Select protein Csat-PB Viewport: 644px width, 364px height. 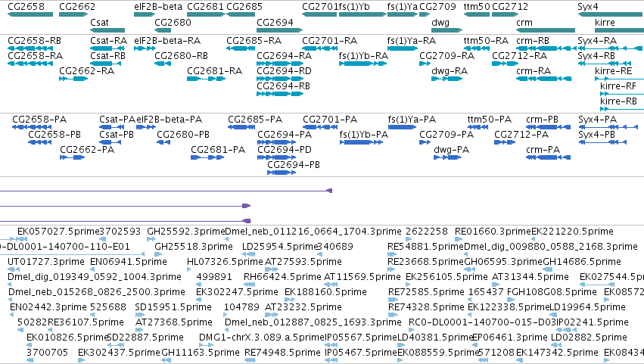pos(110,142)
